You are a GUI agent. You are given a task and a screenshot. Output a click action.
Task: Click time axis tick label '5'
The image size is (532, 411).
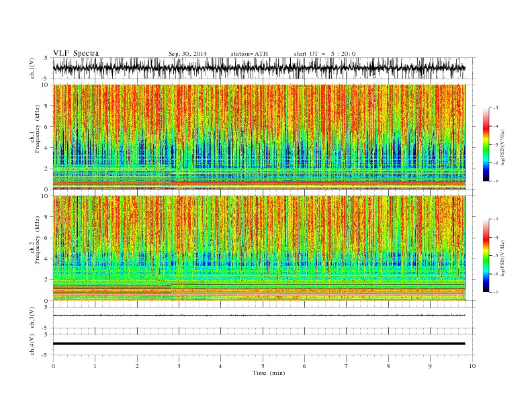(263, 366)
